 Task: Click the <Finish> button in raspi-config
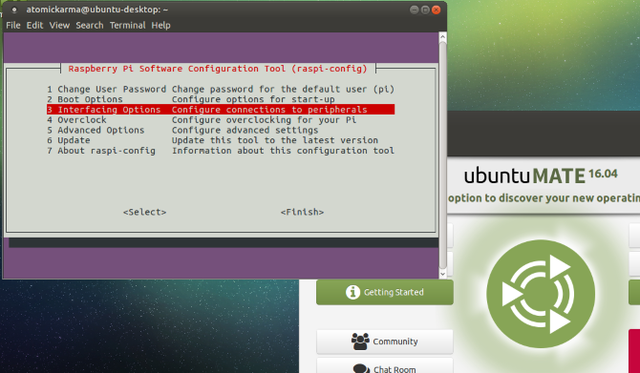click(302, 212)
